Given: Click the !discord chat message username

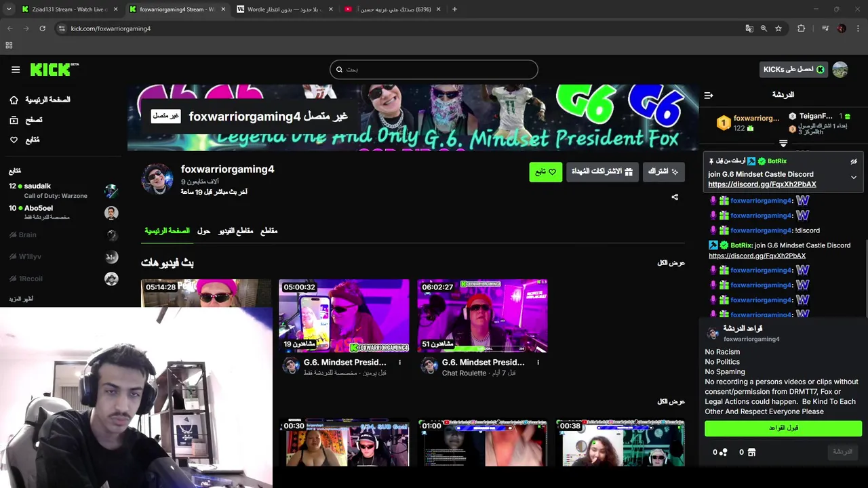Looking at the screenshot, I should point(761,230).
